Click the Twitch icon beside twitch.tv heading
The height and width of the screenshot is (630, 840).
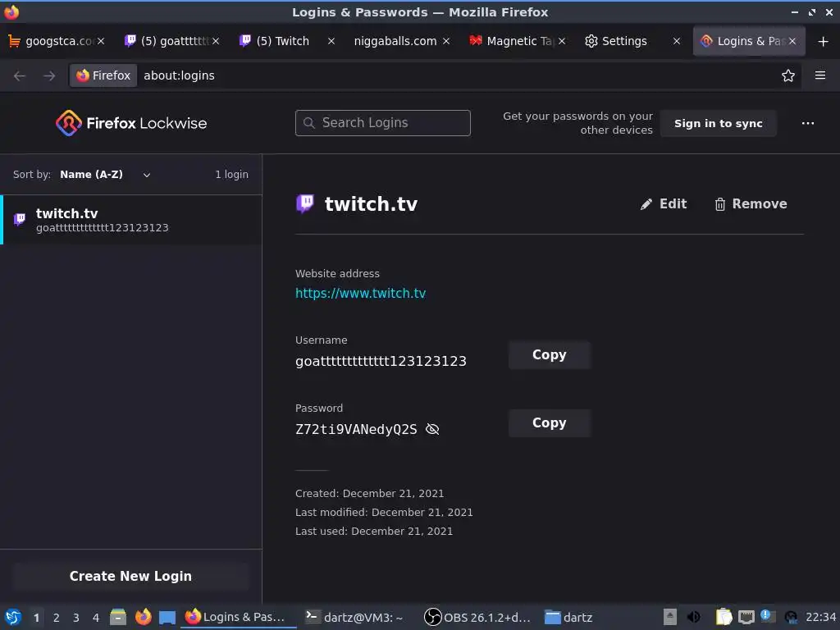[305, 203]
